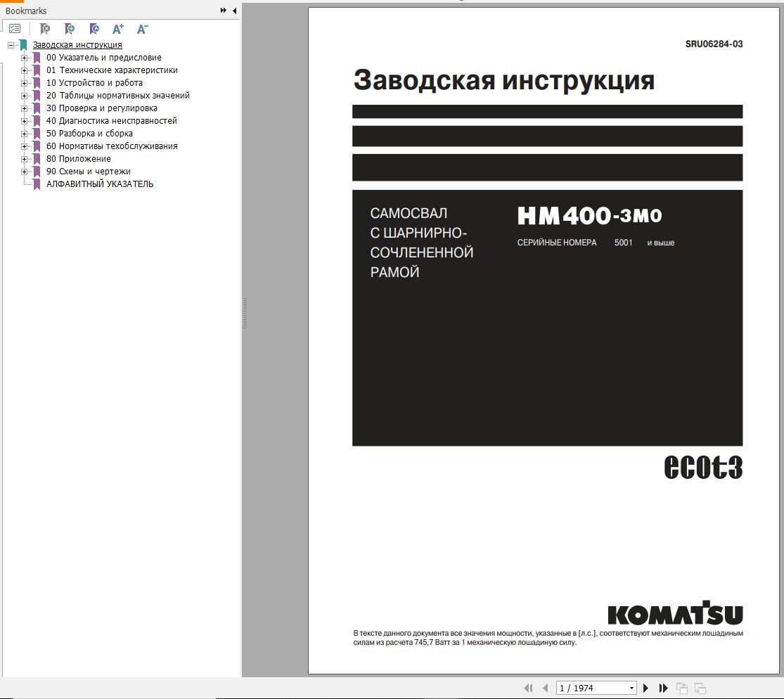Open bookmark 20 Таблицы нормативных значений

tap(118, 96)
